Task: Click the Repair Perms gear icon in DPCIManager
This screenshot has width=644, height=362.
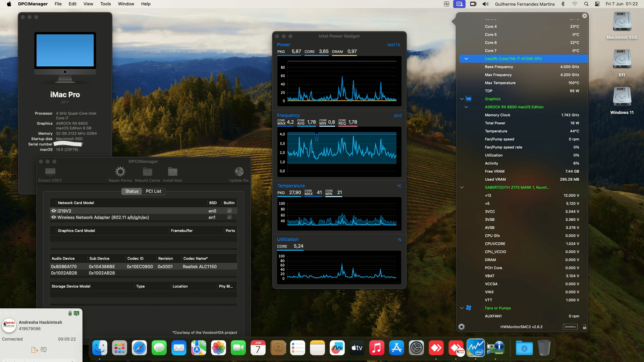Action: click(x=120, y=172)
